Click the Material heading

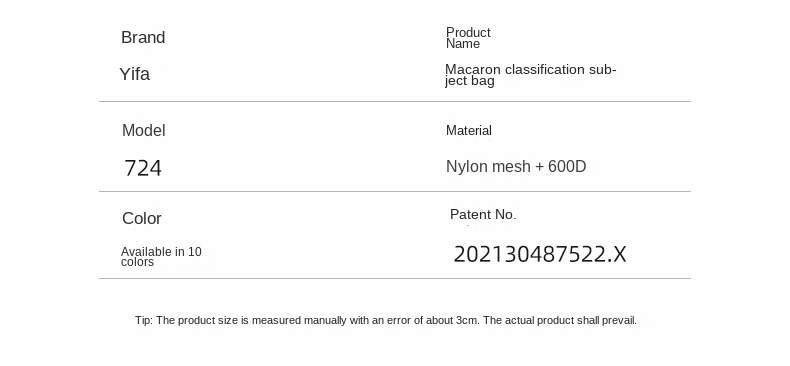click(x=469, y=131)
